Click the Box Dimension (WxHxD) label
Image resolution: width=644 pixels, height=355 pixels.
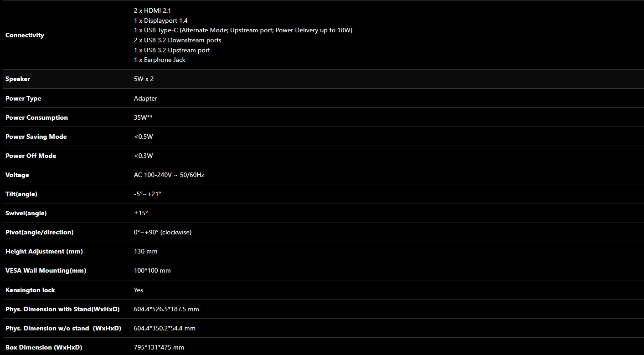tap(44, 348)
